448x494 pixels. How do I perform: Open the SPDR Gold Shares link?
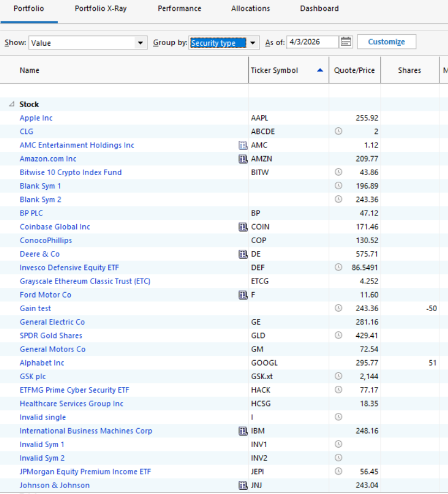tap(51, 336)
